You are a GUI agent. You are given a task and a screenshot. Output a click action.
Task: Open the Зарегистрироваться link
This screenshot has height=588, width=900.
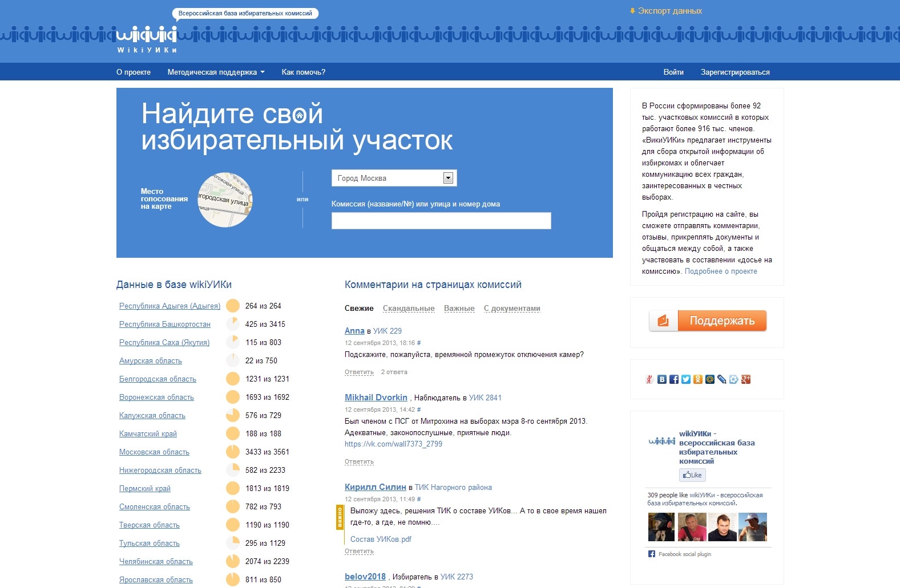point(735,72)
